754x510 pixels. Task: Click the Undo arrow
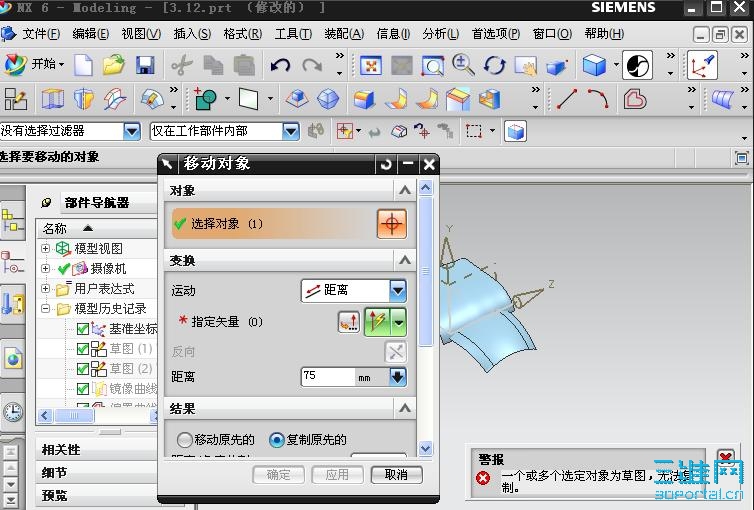click(280, 65)
